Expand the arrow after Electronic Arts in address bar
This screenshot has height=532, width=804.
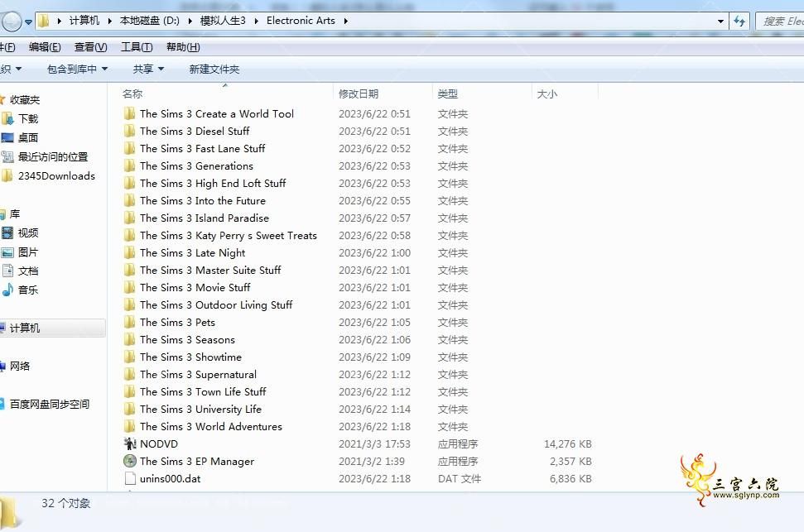pyautogui.click(x=345, y=21)
